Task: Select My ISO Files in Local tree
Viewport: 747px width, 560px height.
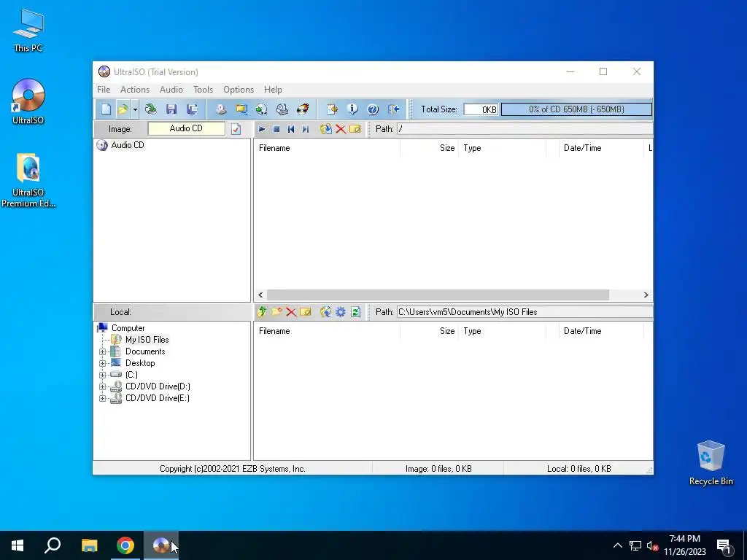Action: pos(147,340)
